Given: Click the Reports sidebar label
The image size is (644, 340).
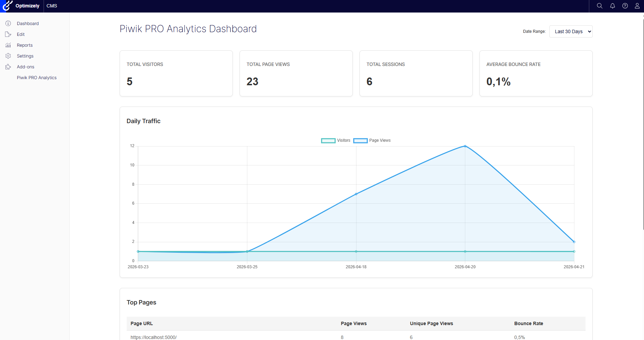Looking at the screenshot, I should coord(25,45).
